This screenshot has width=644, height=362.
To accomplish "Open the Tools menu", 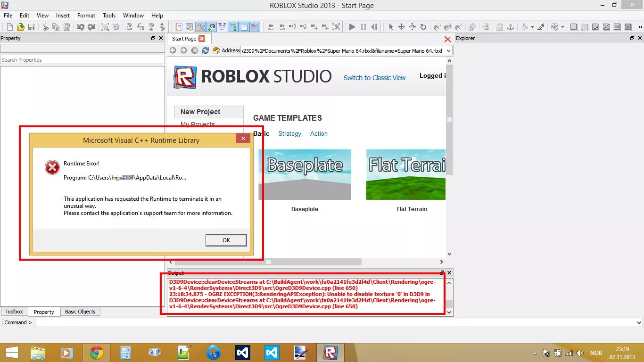I will pos(109,16).
